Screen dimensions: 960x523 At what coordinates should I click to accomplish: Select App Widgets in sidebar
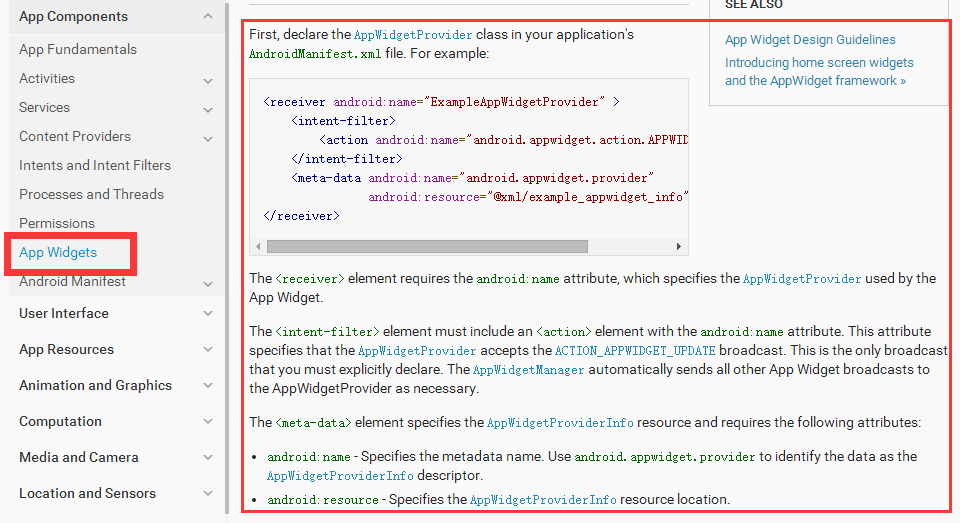[58, 252]
